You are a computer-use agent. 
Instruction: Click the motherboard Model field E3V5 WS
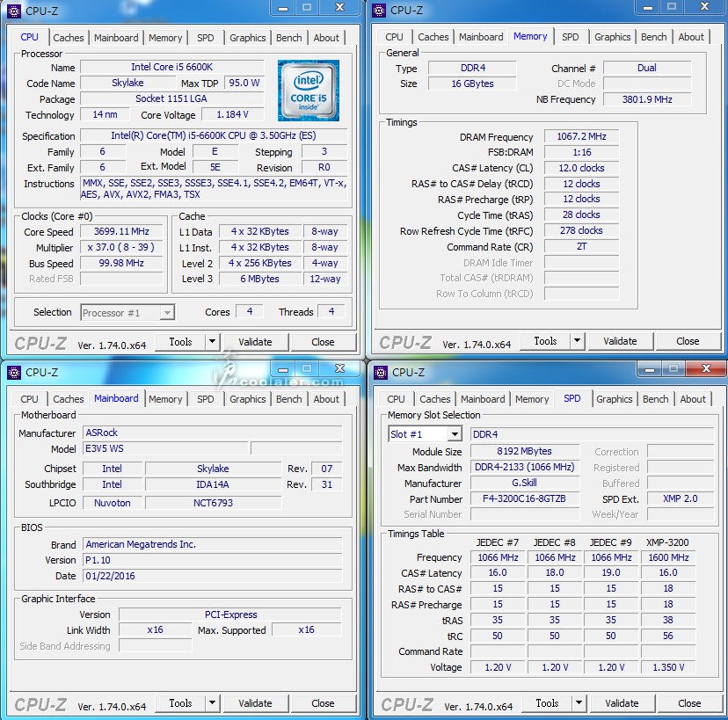(x=165, y=448)
